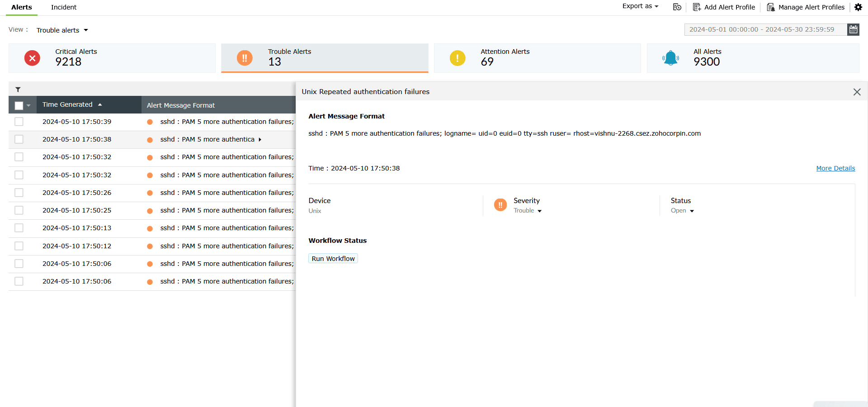Screen dimensions: 868x407
Task: Select the checkbox on the 17:50:13 alert row
Action: tap(19, 228)
